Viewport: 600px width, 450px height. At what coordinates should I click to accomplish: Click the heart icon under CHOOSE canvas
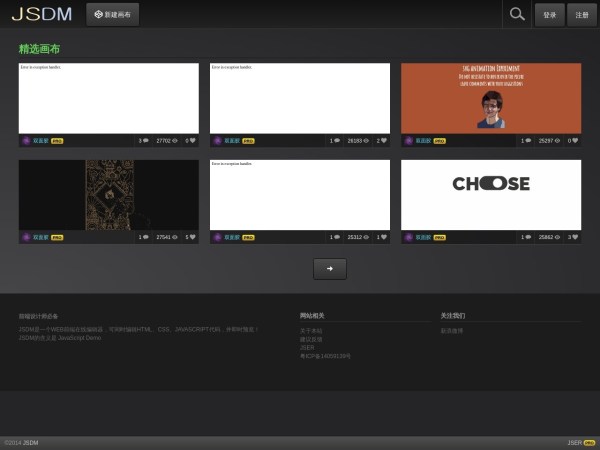(576, 237)
